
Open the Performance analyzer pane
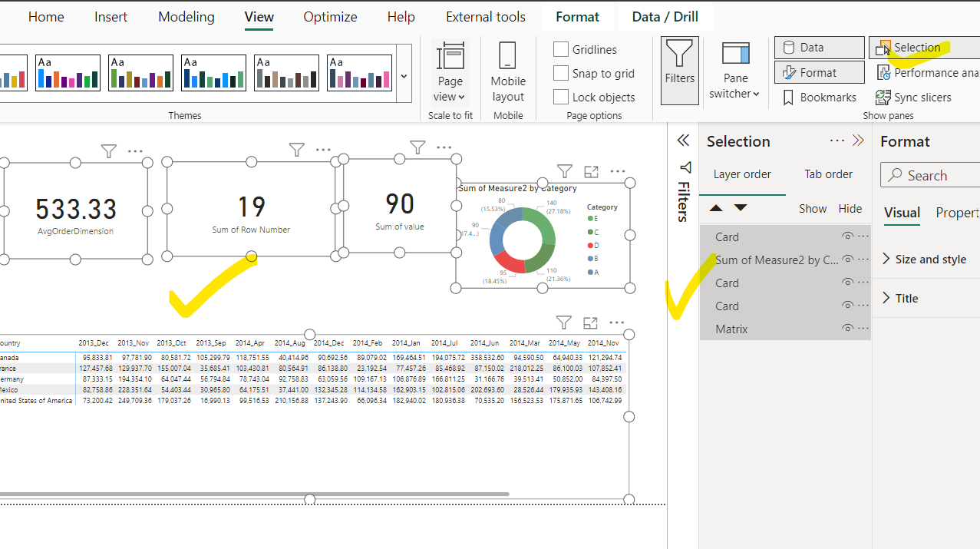(x=927, y=73)
